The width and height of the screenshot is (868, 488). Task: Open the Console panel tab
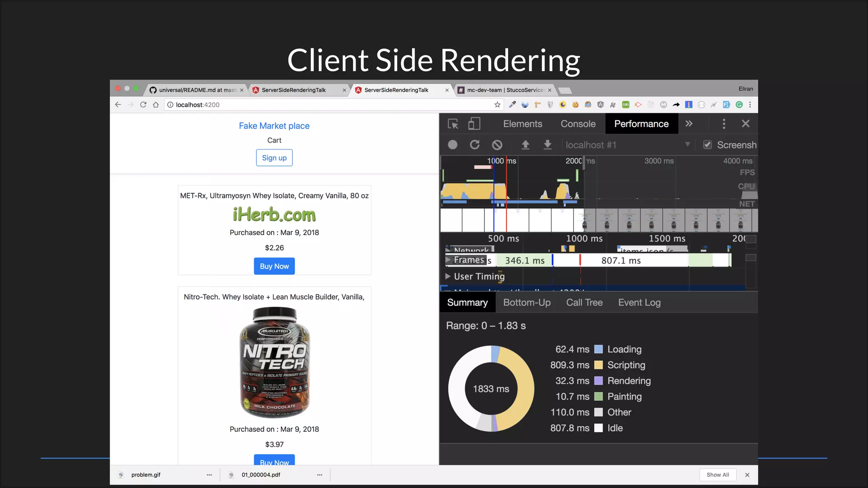[x=578, y=124]
